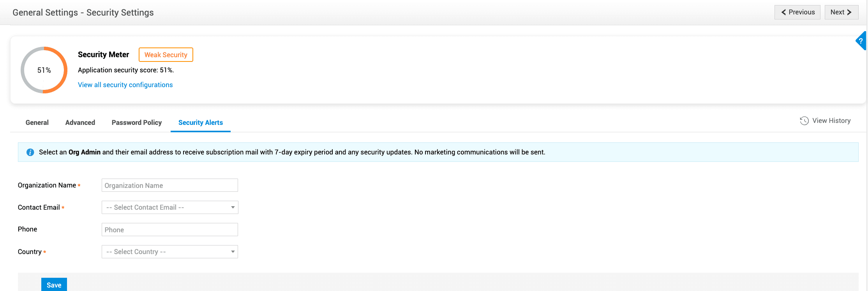Focus the Organization Name input field
The width and height of the screenshot is (868, 291).
pos(169,185)
